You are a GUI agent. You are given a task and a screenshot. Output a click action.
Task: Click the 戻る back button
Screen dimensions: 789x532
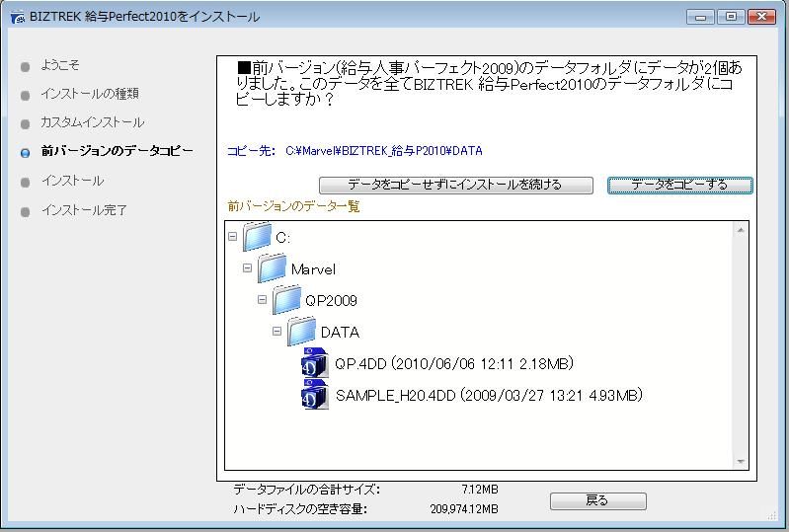click(597, 500)
